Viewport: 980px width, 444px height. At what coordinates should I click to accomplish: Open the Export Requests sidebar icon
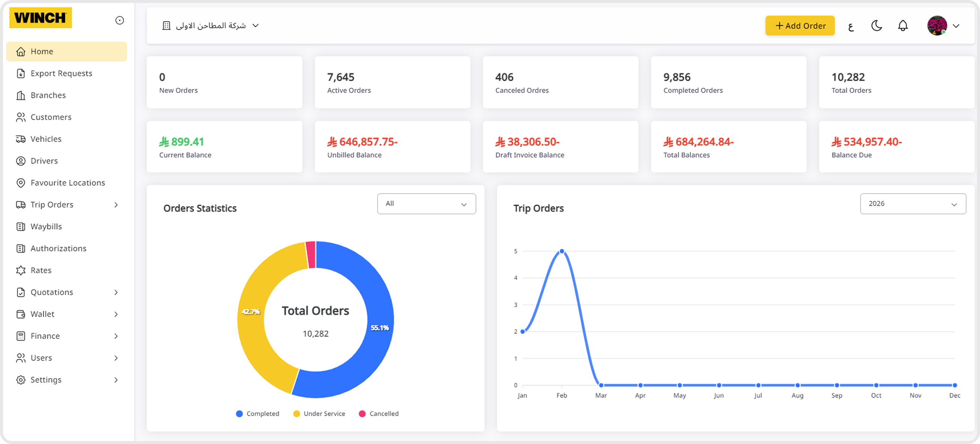(21, 73)
